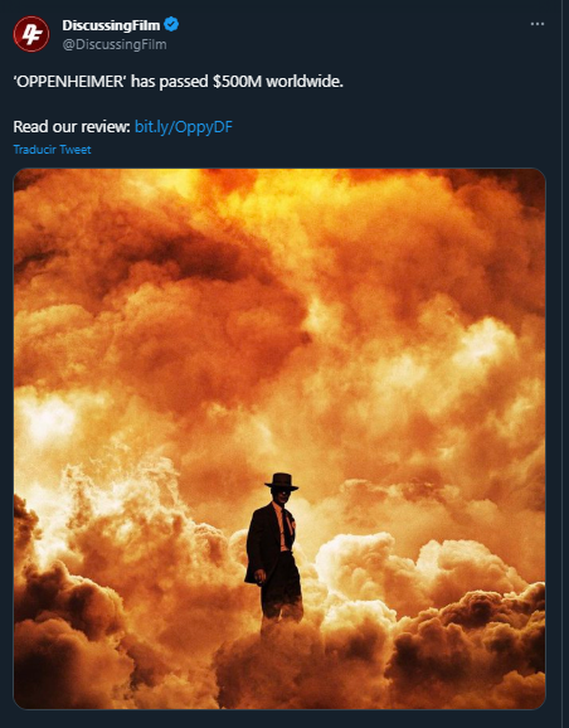Click the 'has passed' text in the tweet
The image size is (569, 728).
point(169,82)
